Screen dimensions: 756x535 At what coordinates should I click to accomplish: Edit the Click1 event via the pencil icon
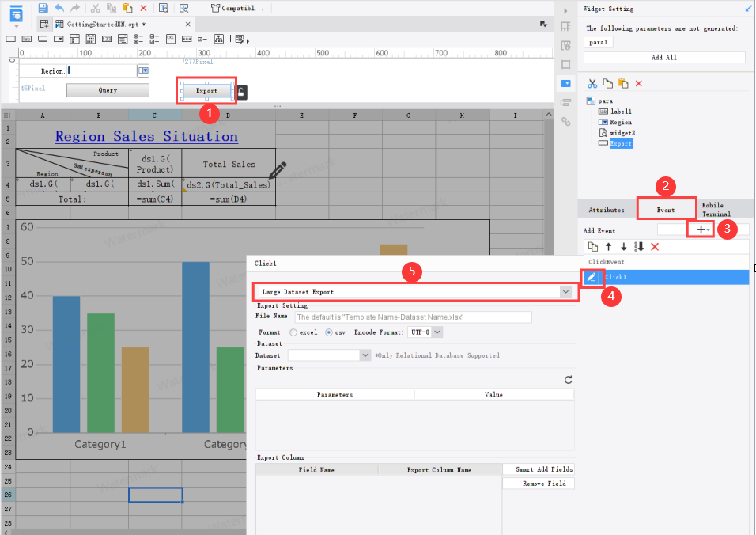[592, 277]
